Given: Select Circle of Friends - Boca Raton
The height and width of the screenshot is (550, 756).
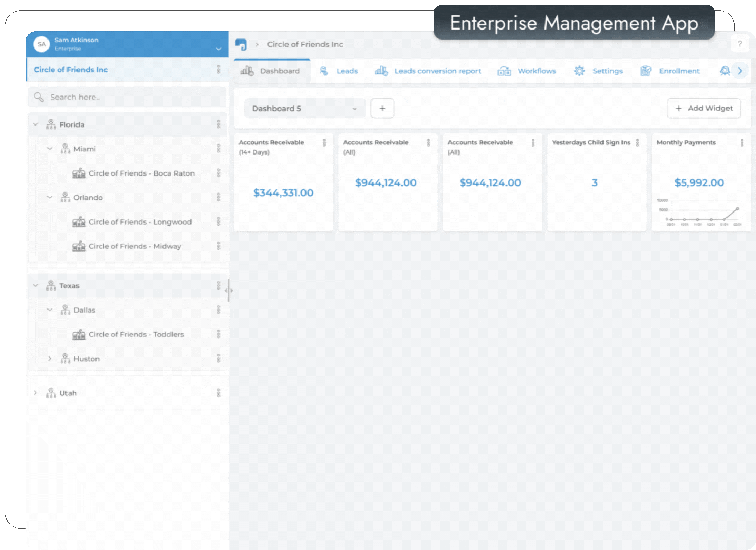Looking at the screenshot, I should [141, 173].
